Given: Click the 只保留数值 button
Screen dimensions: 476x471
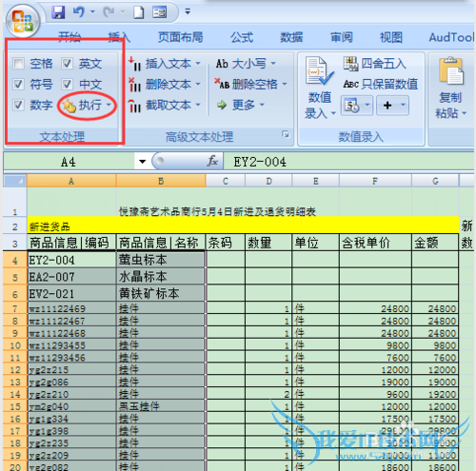Looking at the screenshot, I should 381,84.
